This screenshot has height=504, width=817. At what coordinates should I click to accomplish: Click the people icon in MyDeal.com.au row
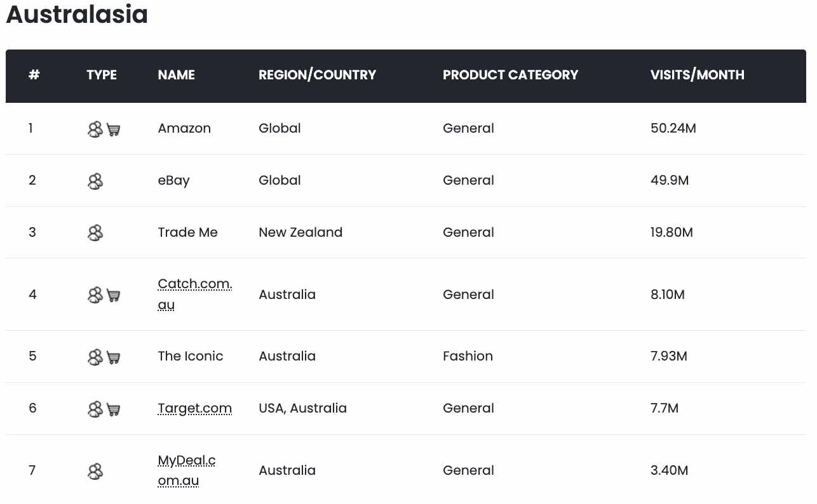coord(95,471)
